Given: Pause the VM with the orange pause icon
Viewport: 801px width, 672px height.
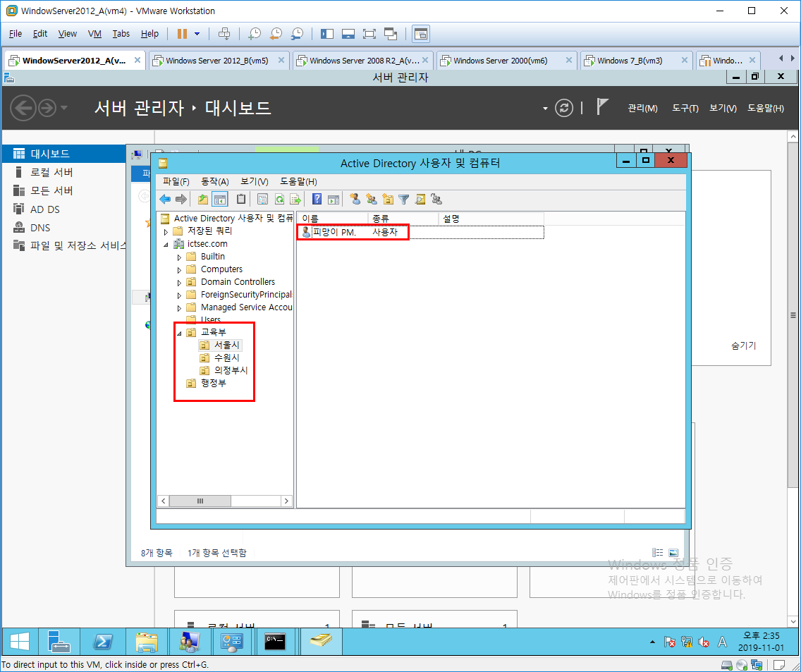Looking at the screenshot, I should [x=182, y=34].
